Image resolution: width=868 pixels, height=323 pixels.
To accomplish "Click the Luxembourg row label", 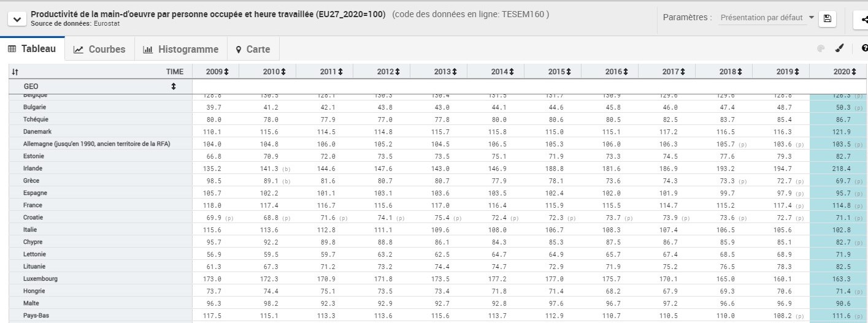I will tap(40, 279).
